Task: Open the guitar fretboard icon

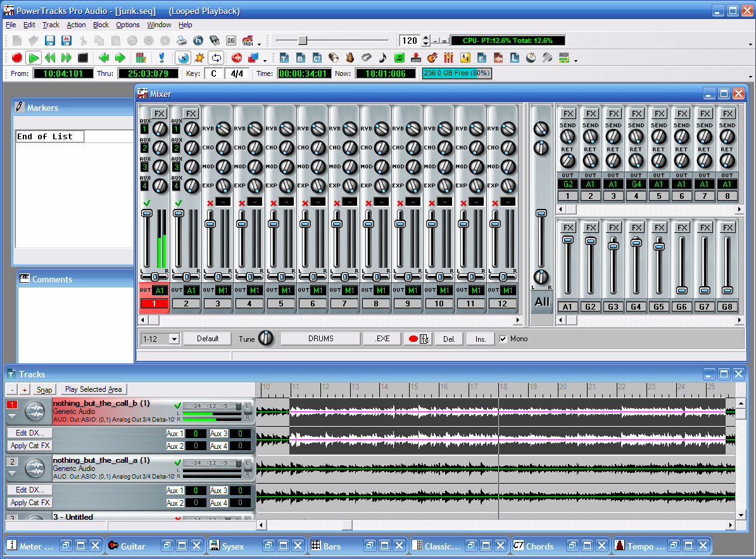Action: tap(432, 58)
